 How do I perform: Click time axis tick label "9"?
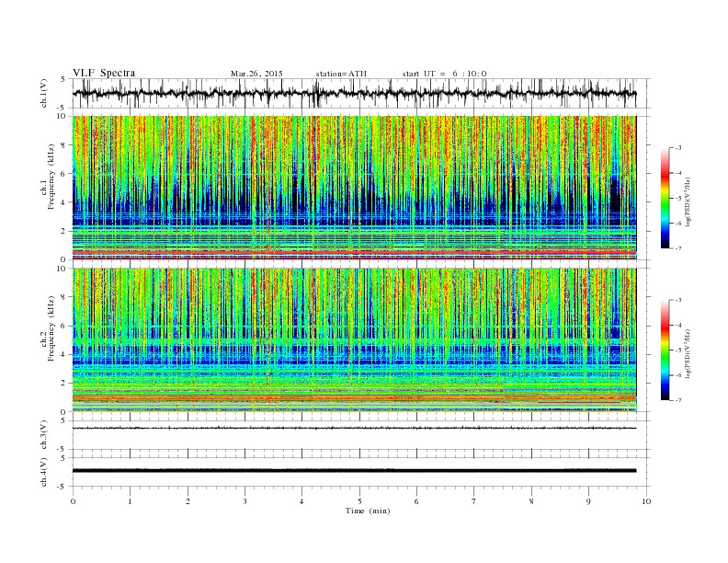tap(588, 501)
